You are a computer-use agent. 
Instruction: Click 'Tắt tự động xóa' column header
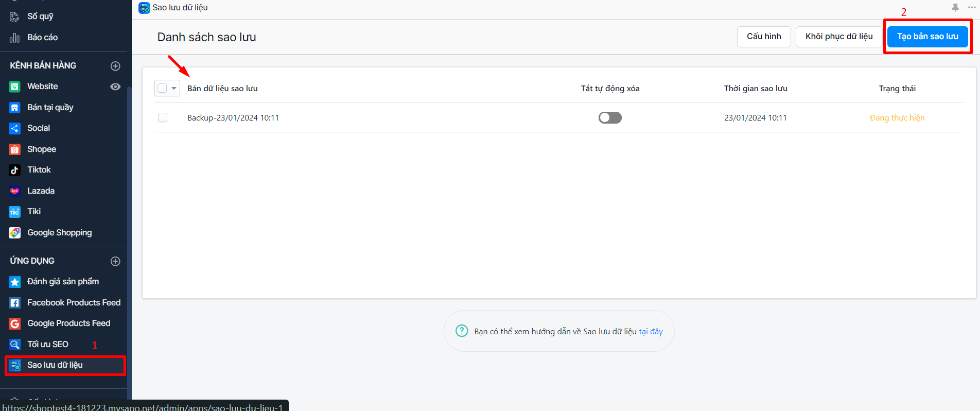[610, 89]
